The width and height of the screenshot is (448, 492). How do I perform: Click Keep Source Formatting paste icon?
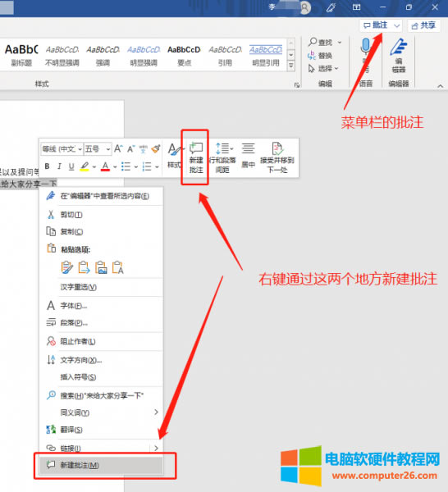pos(66,267)
